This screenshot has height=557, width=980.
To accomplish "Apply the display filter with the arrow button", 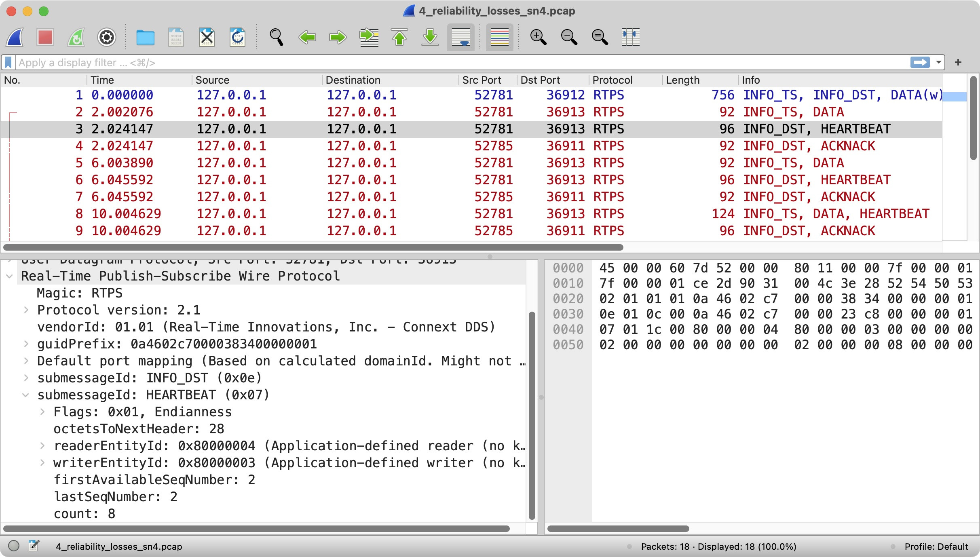I will tap(921, 62).
